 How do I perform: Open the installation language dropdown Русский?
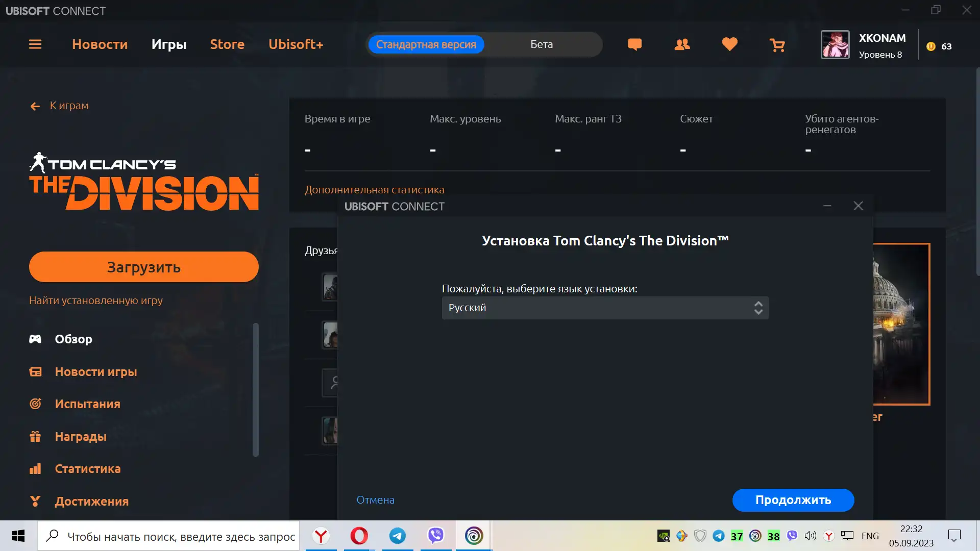coord(605,308)
